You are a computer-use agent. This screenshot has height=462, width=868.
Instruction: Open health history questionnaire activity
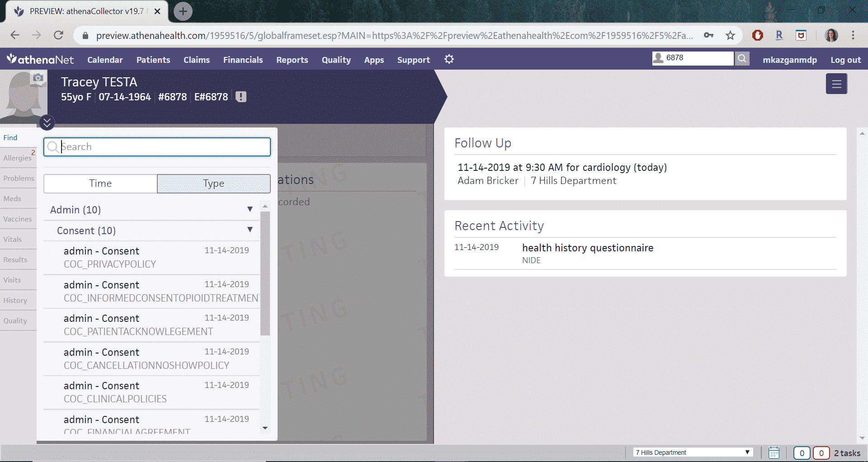[588, 248]
